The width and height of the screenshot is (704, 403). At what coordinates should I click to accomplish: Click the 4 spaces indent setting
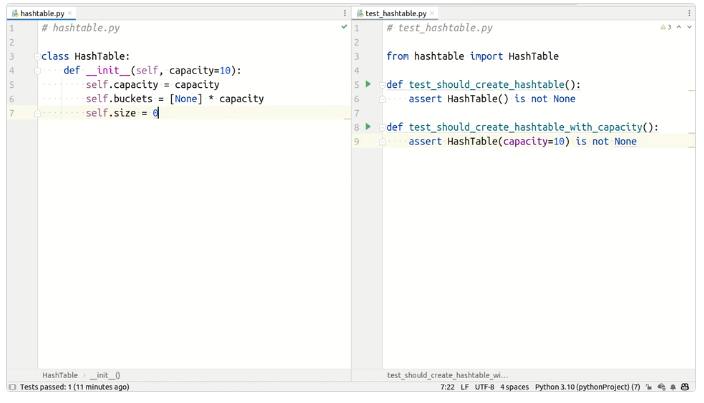(x=514, y=387)
